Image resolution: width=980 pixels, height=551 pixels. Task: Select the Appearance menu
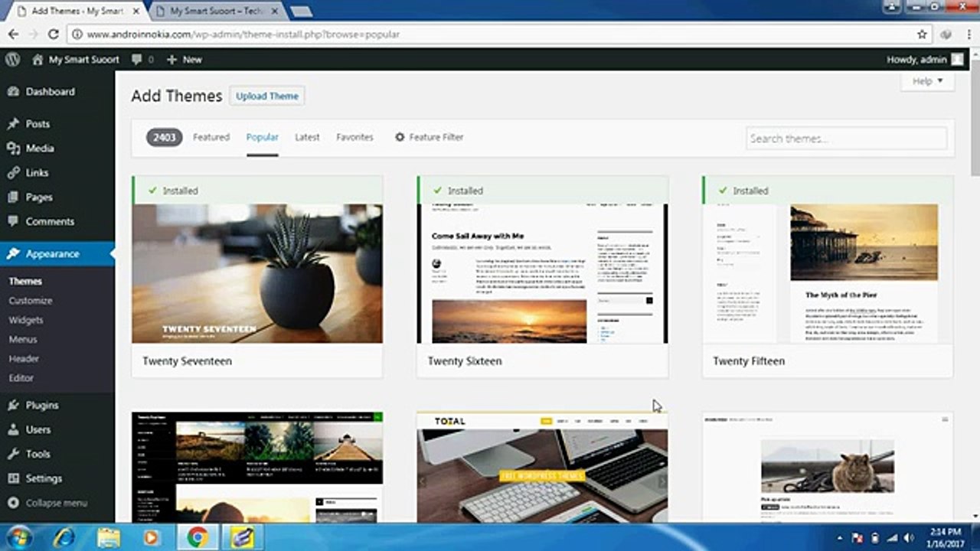[57, 254]
